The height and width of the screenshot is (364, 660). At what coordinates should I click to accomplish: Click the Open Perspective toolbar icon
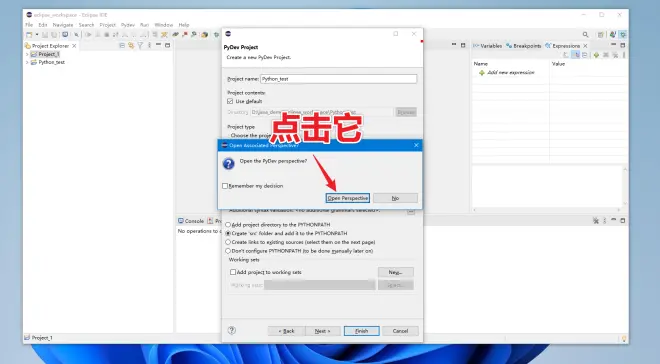point(601,35)
